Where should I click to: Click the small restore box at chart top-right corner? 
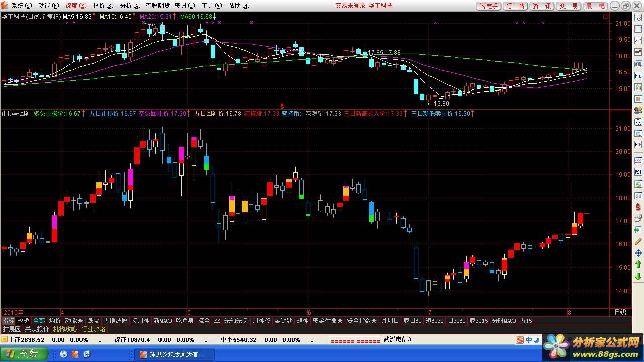coord(605,16)
